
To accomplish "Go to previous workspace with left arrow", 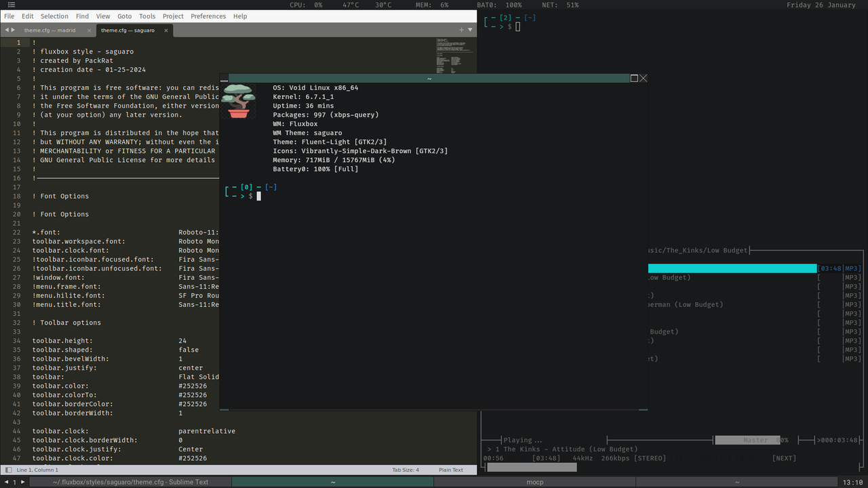I will [x=5, y=482].
